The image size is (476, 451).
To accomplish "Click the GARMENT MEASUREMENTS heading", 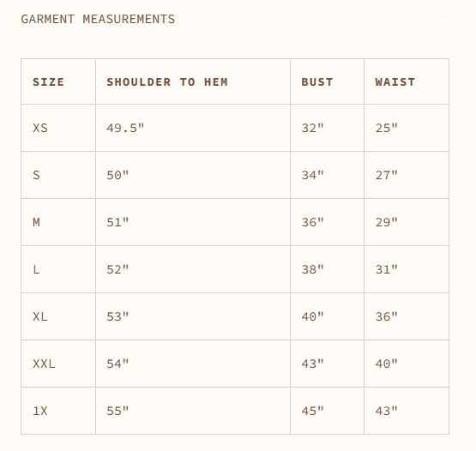I will [x=98, y=19].
